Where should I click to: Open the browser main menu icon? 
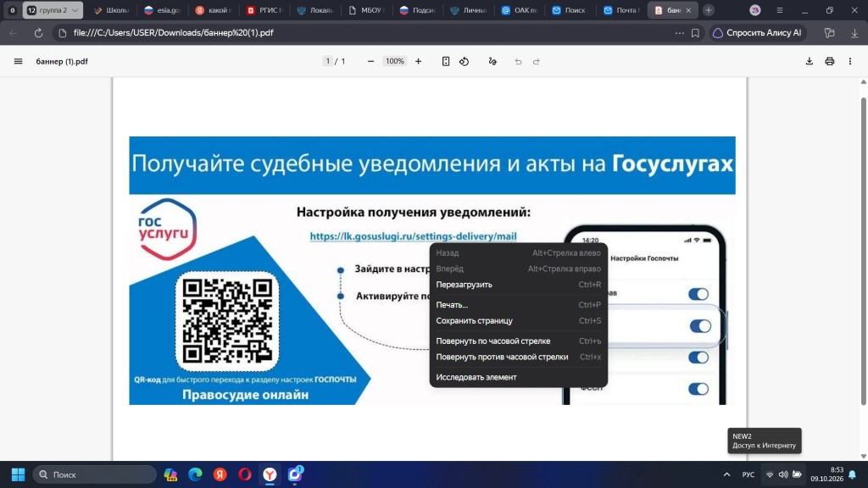780,10
